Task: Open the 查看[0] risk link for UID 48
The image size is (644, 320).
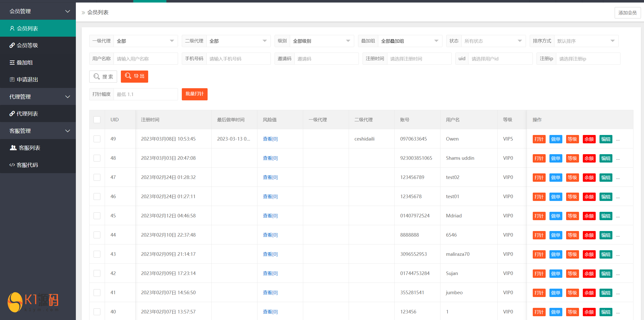Action: [x=270, y=158]
